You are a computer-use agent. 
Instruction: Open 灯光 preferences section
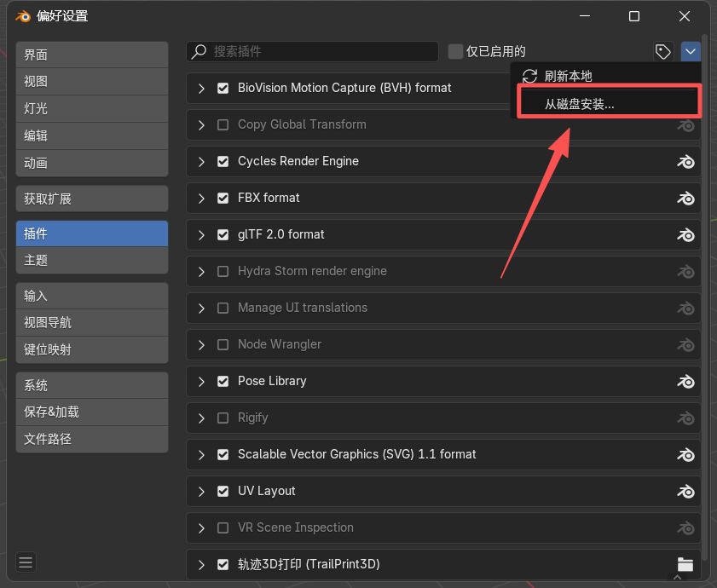point(92,109)
